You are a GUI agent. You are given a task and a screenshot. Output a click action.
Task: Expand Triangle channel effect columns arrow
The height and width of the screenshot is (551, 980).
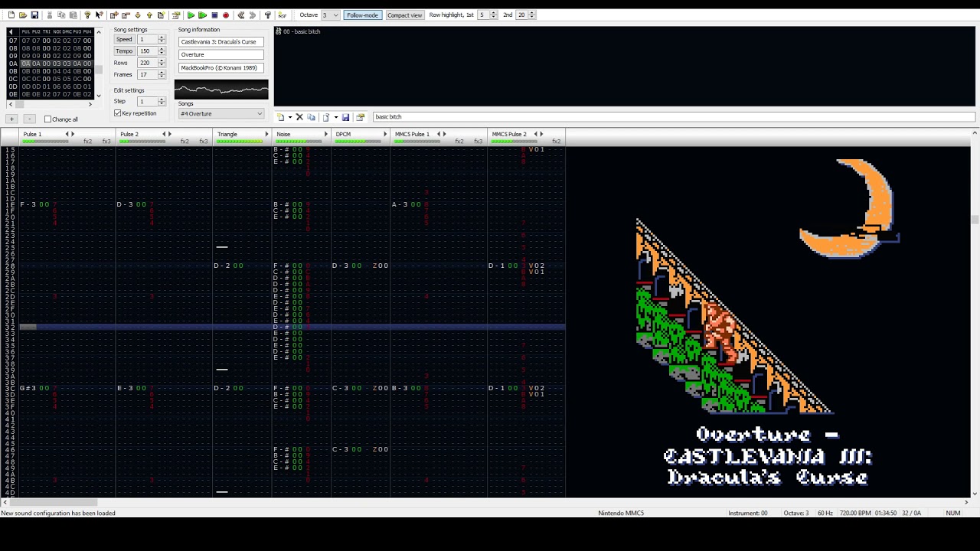[266, 134]
